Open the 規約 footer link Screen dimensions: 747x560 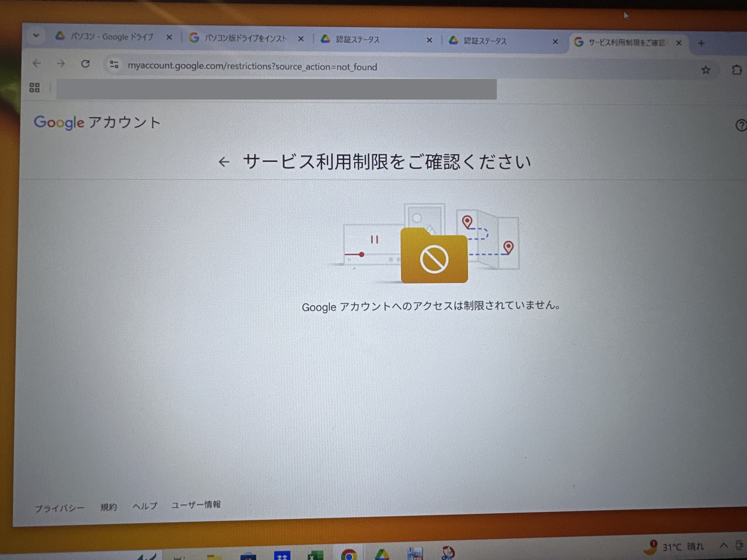click(x=109, y=507)
